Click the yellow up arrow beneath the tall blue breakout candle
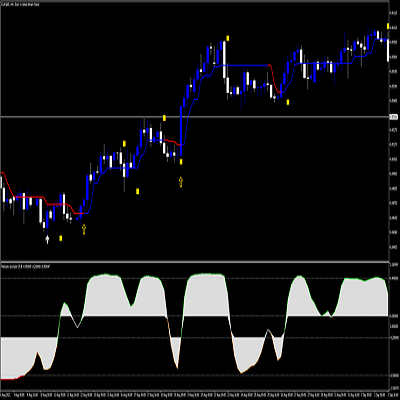 click(x=181, y=182)
